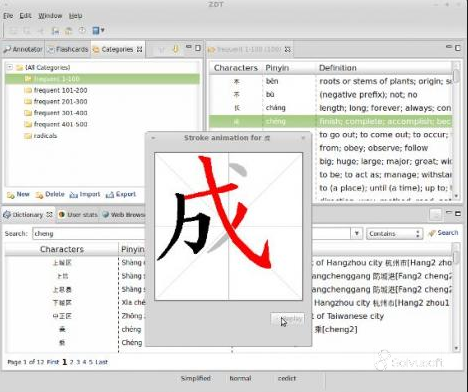Switch to the User stats tab

pyautogui.click(x=78, y=215)
